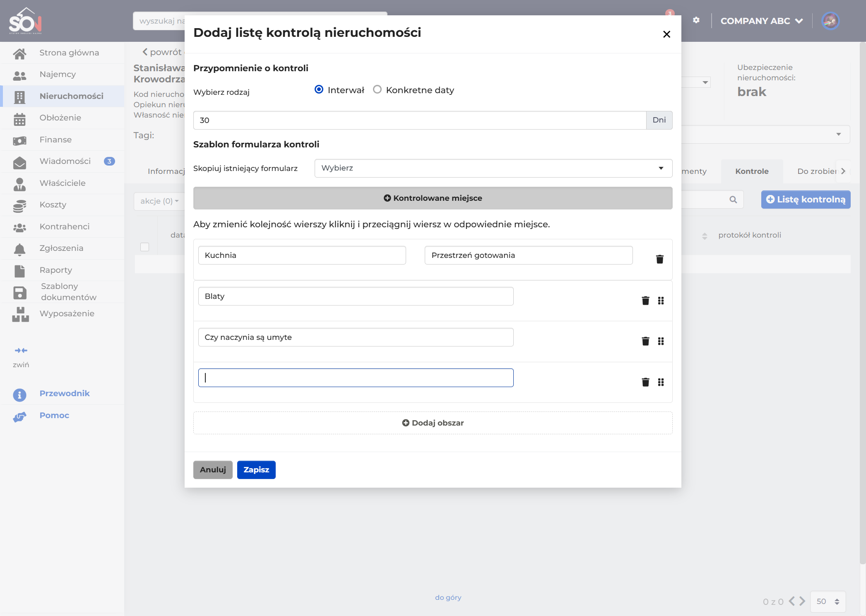Open user avatar menu
The image size is (866, 616).
coord(830,21)
